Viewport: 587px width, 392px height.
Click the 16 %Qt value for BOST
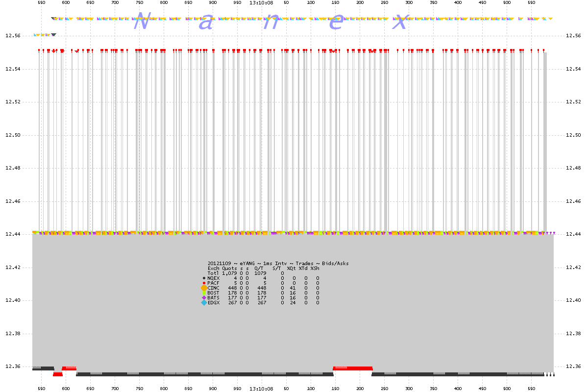pyautogui.click(x=293, y=293)
